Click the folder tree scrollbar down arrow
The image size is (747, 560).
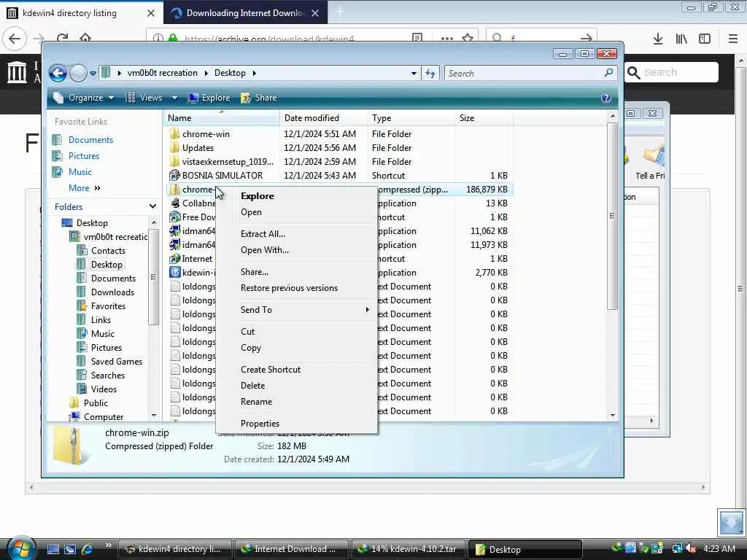coord(154,416)
